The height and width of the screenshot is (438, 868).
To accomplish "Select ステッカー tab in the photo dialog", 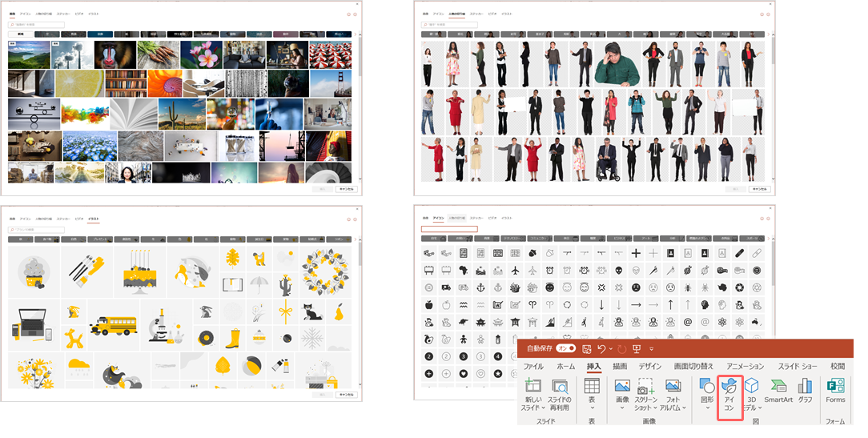I will pyautogui.click(x=63, y=14).
